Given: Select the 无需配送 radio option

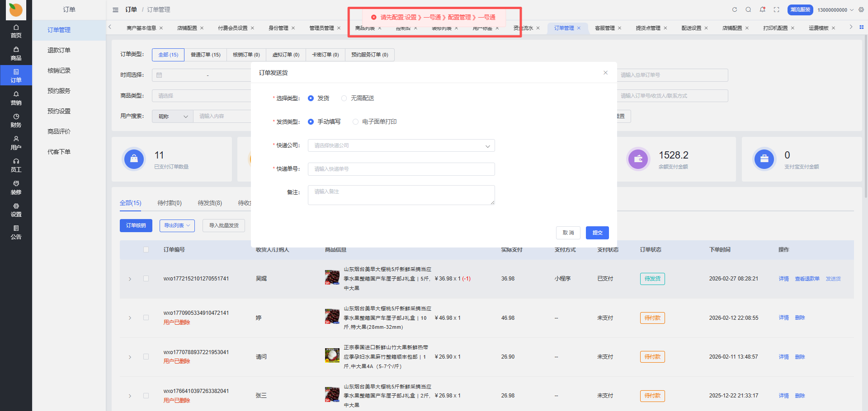Looking at the screenshot, I should click(x=344, y=98).
